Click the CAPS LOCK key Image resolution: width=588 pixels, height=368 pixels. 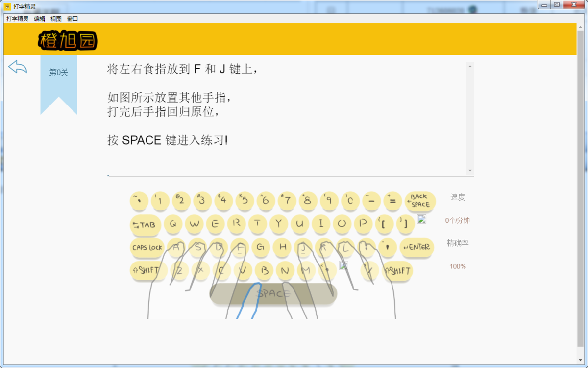(x=147, y=248)
